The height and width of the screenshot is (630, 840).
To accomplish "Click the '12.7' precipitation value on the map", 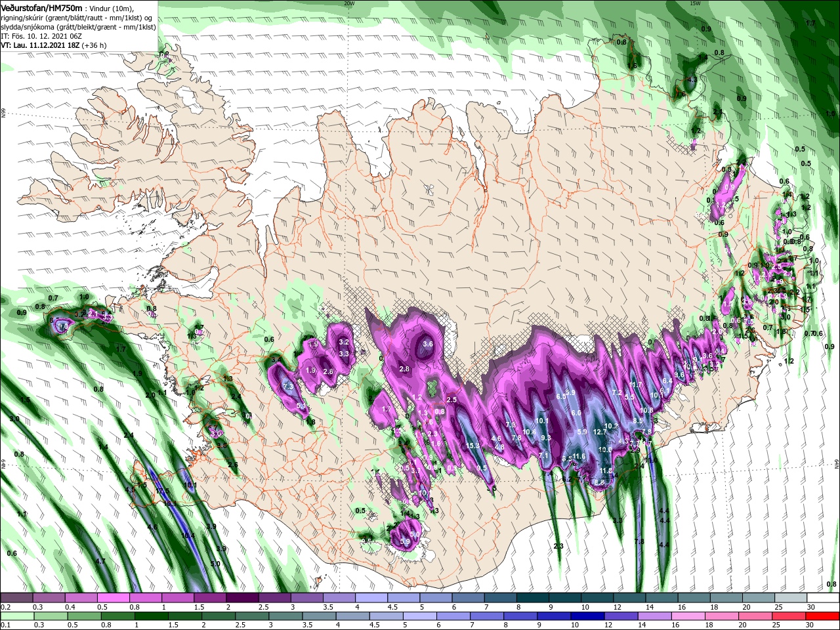I will coord(599,432).
